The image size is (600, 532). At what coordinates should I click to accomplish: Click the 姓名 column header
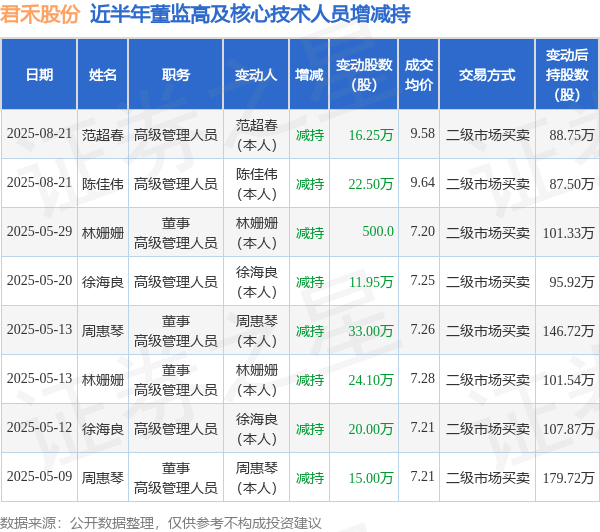[103, 75]
